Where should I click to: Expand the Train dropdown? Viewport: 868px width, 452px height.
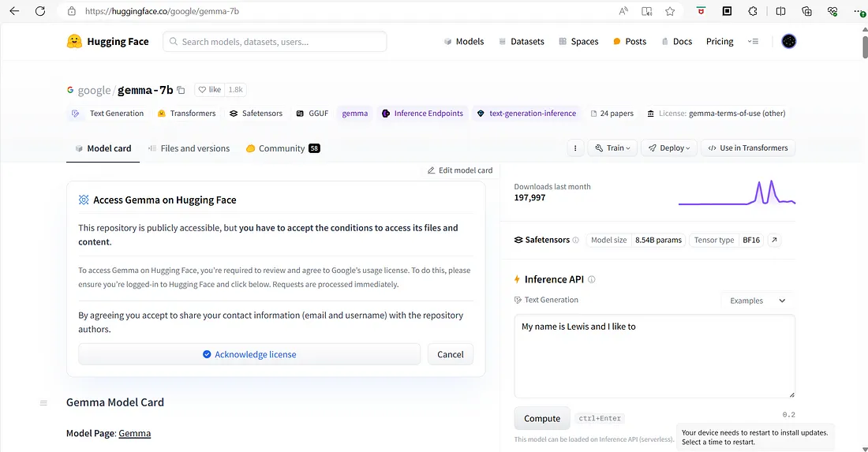point(612,148)
